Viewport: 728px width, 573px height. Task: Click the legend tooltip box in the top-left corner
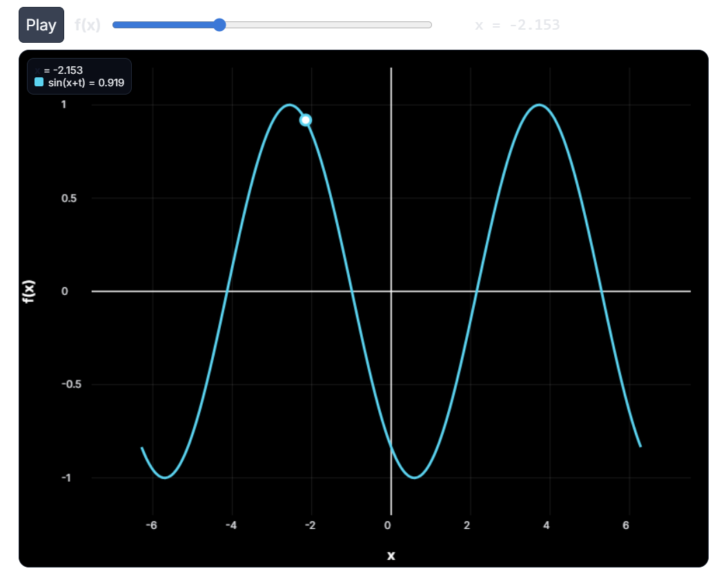[79, 76]
